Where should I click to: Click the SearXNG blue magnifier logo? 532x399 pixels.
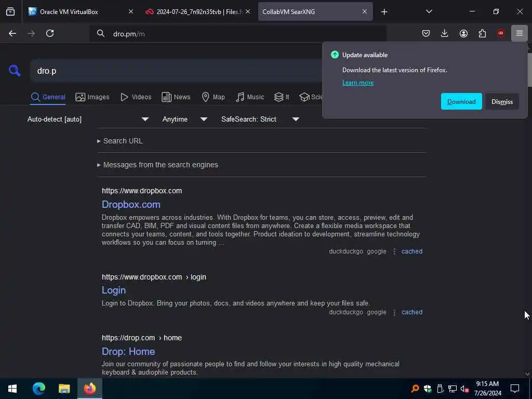coord(15,71)
